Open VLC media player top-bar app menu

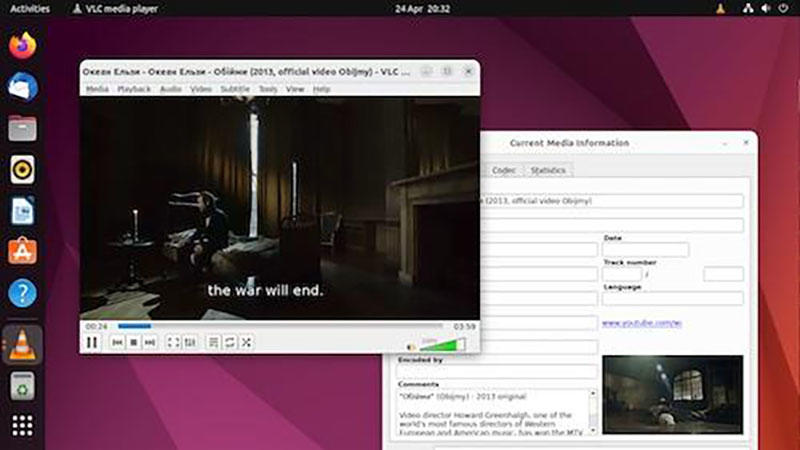point(115,9)
